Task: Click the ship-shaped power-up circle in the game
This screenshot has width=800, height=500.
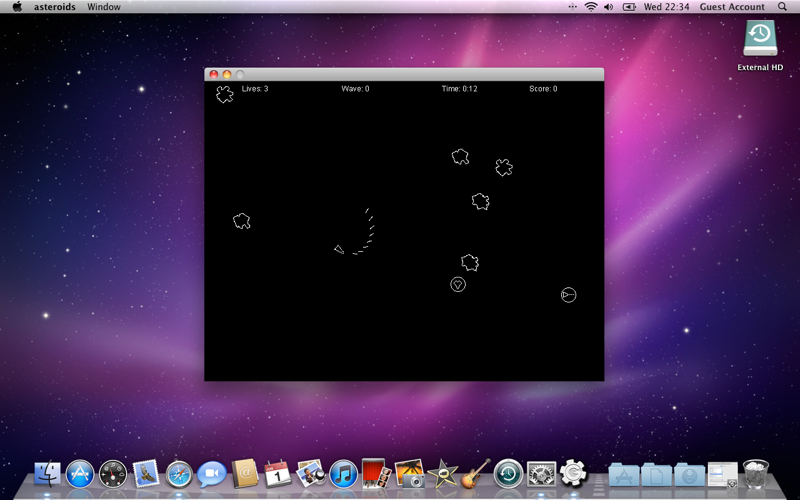Action: click(x=568, y=294)
